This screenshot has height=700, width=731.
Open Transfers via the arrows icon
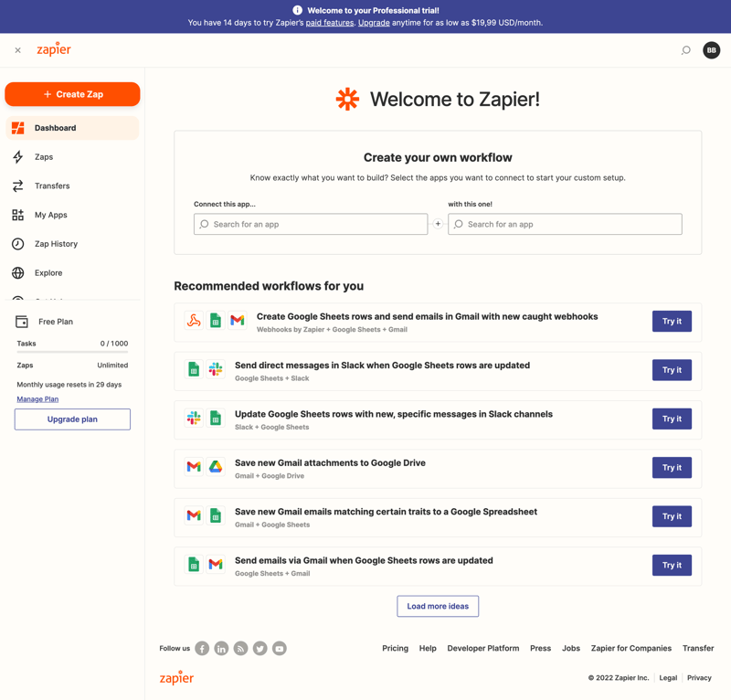(18, 186)
